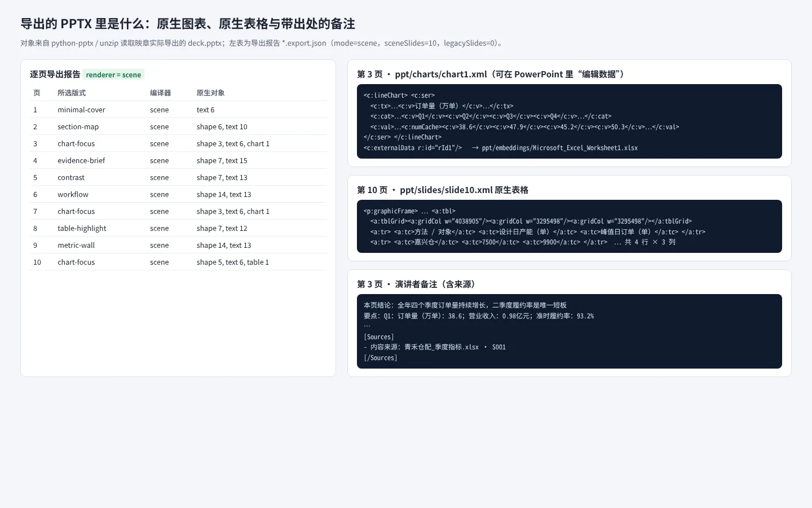Click the "text 6" native objects cell
The width and height of the screenshot is (812, 508).
click(x=205, y=110)
